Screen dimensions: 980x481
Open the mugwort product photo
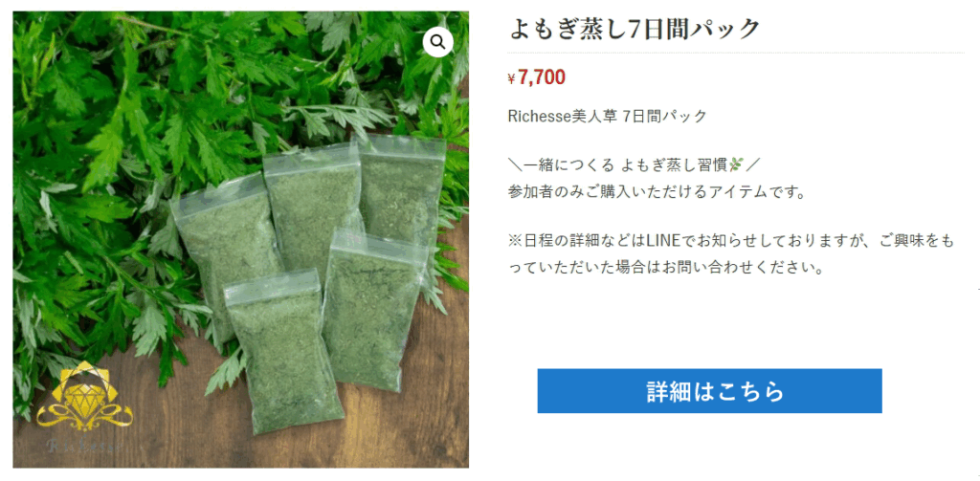point(240,239)
